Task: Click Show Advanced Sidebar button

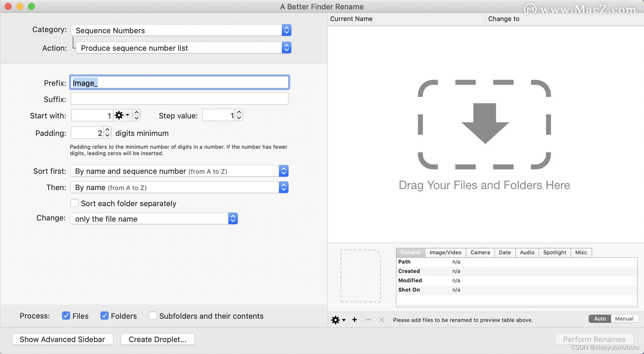Action: (x=62, y=339)
